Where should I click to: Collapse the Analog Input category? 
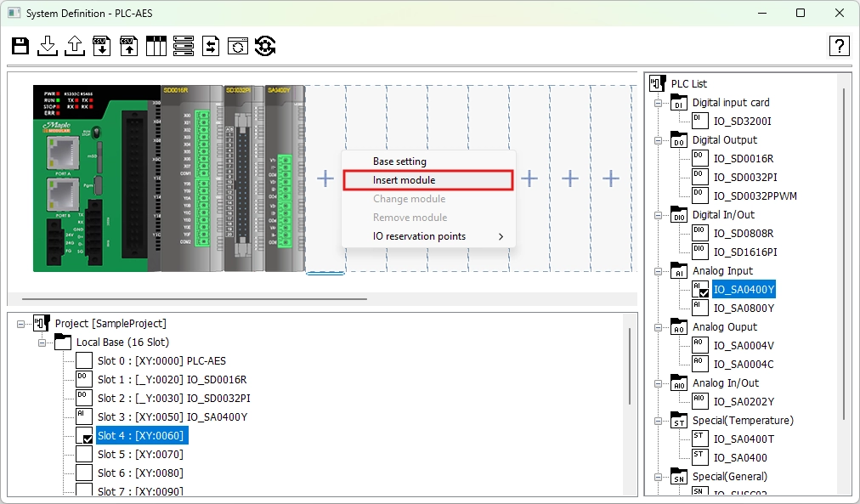pyautogui.click(x=658, y=271)
